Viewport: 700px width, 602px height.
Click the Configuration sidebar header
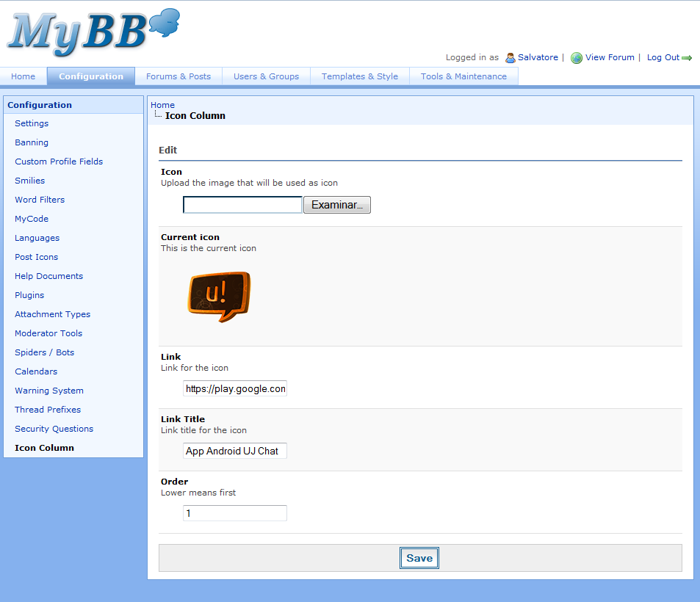tap(73, 105)
